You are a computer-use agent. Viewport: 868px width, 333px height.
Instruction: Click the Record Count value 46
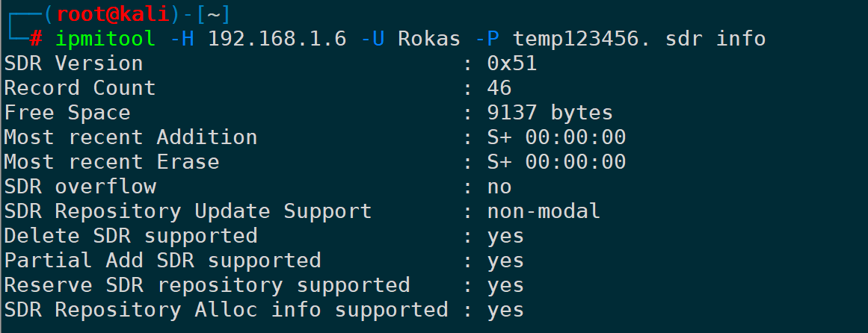click(499, 88)
